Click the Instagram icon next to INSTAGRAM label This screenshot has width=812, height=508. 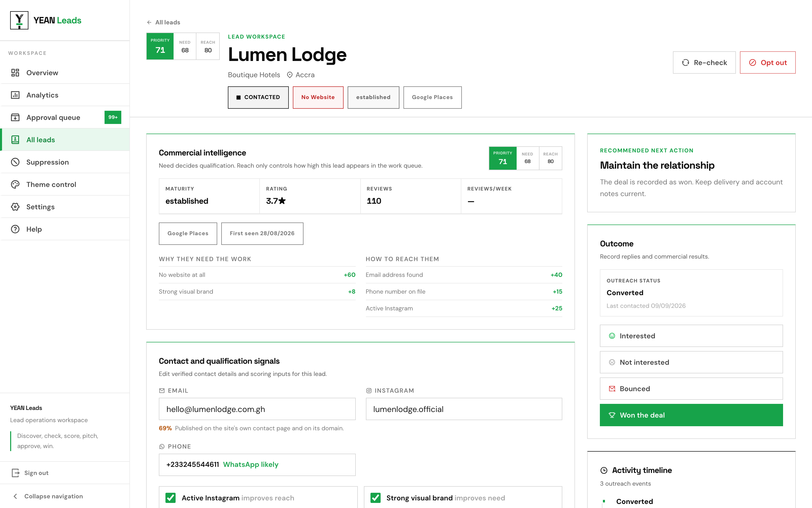(x=369, y=390)
